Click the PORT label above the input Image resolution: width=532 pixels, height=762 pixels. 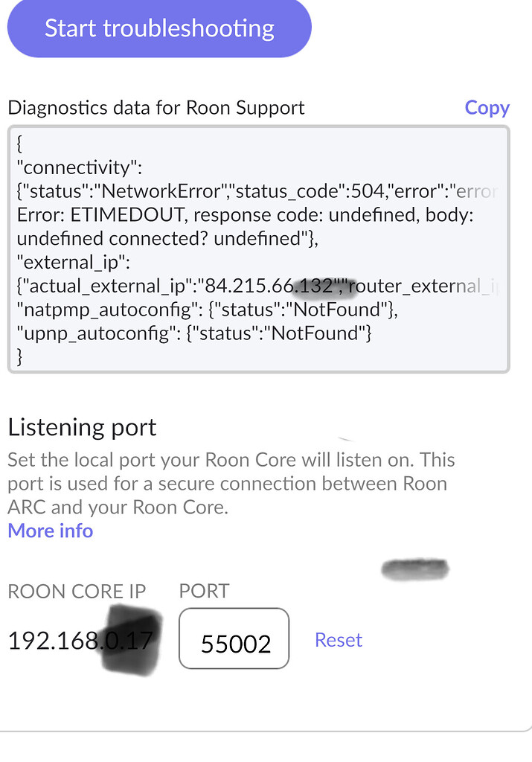point(203,591)
